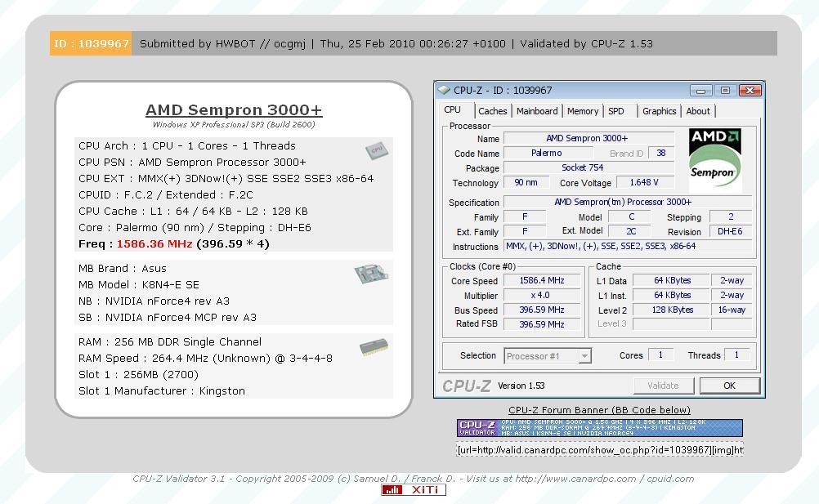Image resolution: width=819 pixels, height=504 pixels.
Task: Click the Brand ID value 38
Action: 660,153
